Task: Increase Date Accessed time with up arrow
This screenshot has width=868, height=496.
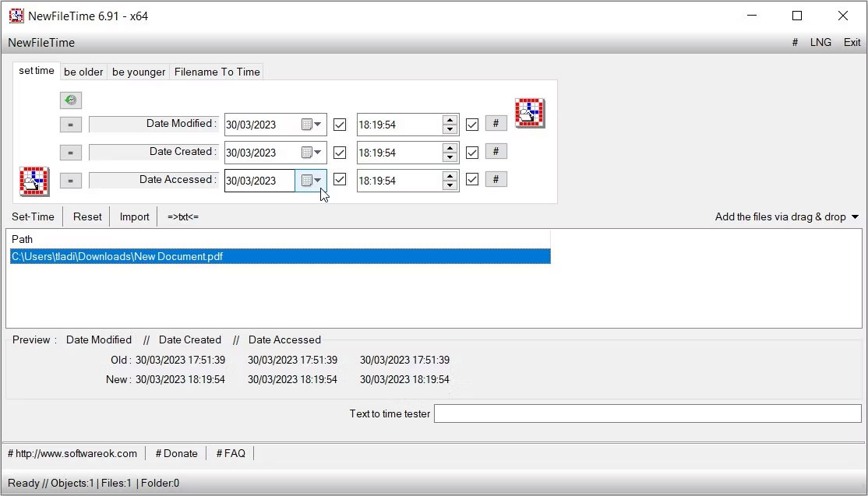Action: pyautogui.click(x=450, y=176)
